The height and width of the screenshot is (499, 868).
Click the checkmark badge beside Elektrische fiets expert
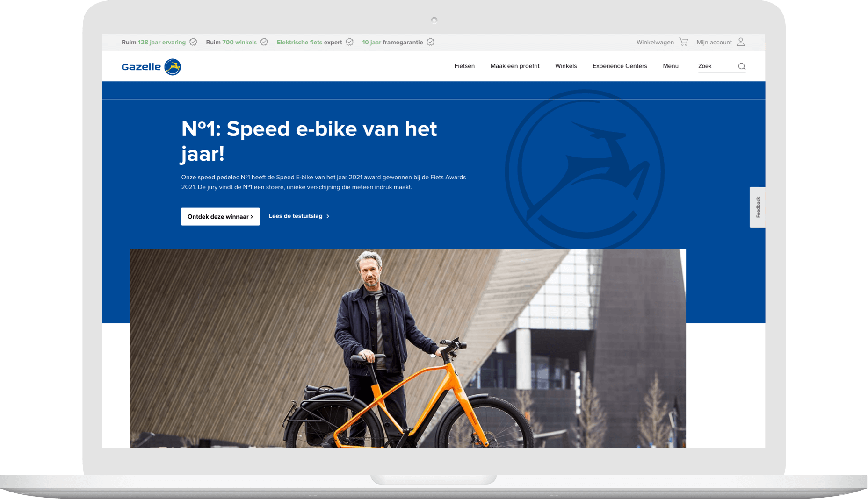(349, 42)
